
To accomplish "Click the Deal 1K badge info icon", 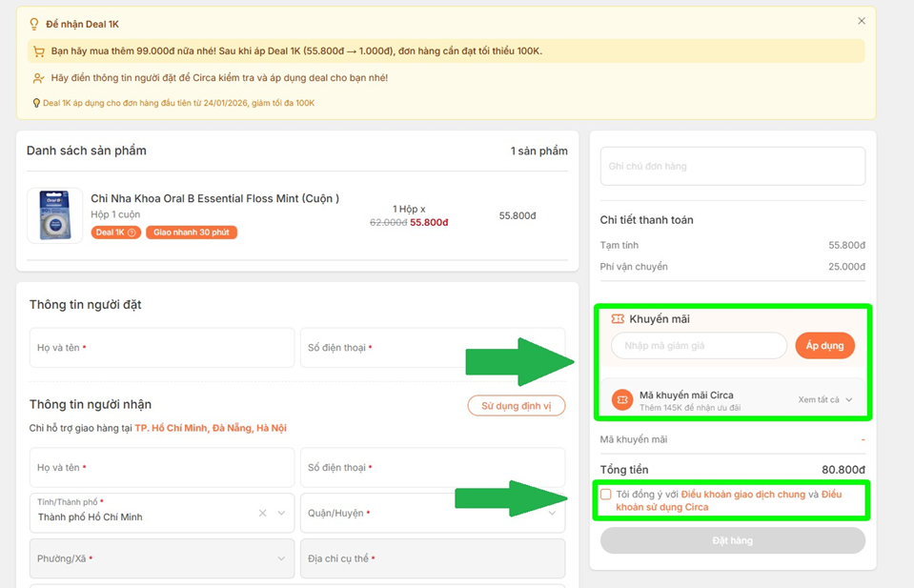I will click(x=132, y=233).
